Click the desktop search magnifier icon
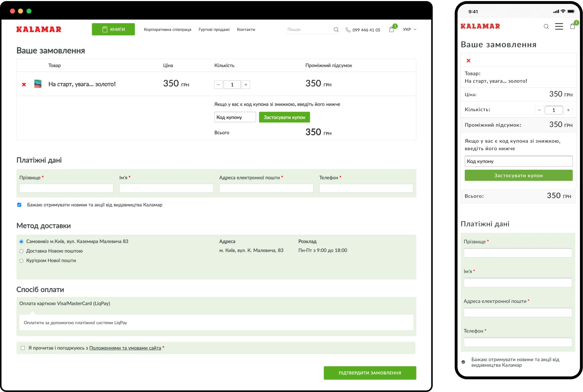This screenshot has width=583, height=392. (336, 30)
